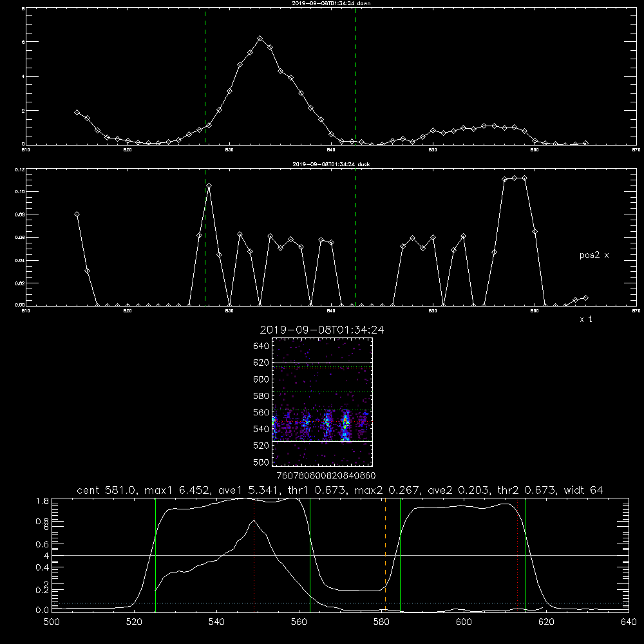Click the right green dashed line in dusk plot
Viewport: 644px width, 644px height.
[355, 238]
